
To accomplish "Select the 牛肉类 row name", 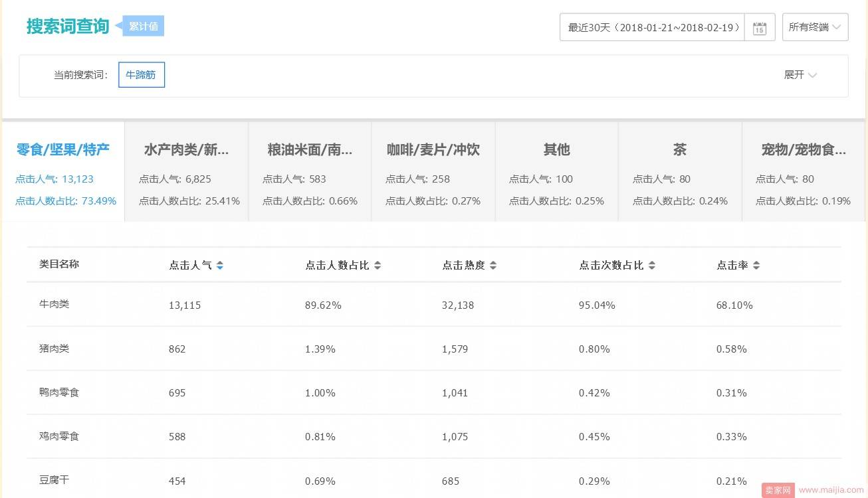I will (54, 304).
